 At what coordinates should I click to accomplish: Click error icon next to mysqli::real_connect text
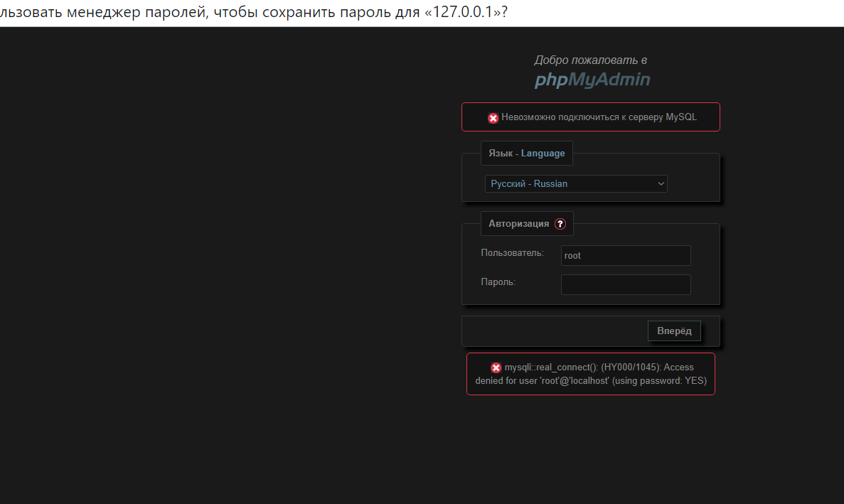coord(496,368)
